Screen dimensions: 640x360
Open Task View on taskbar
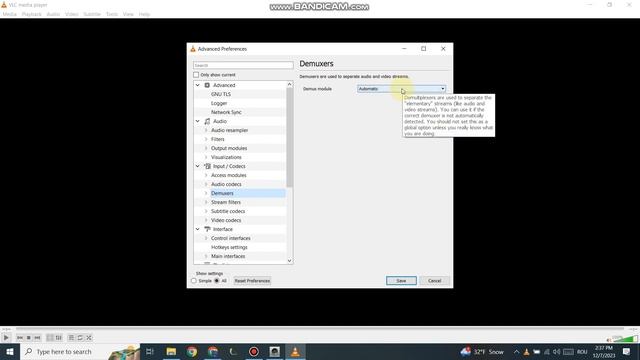150,351
